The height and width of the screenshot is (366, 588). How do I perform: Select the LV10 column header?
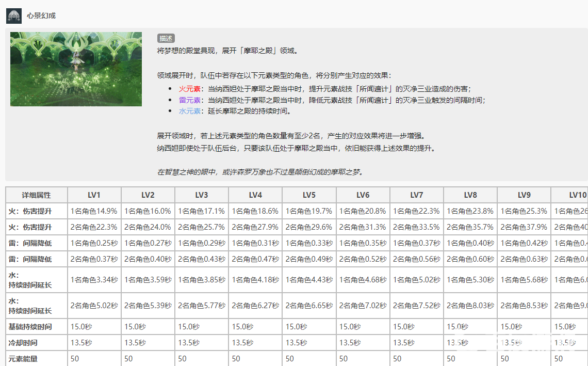pyautogui.click(x=570, y=195)
